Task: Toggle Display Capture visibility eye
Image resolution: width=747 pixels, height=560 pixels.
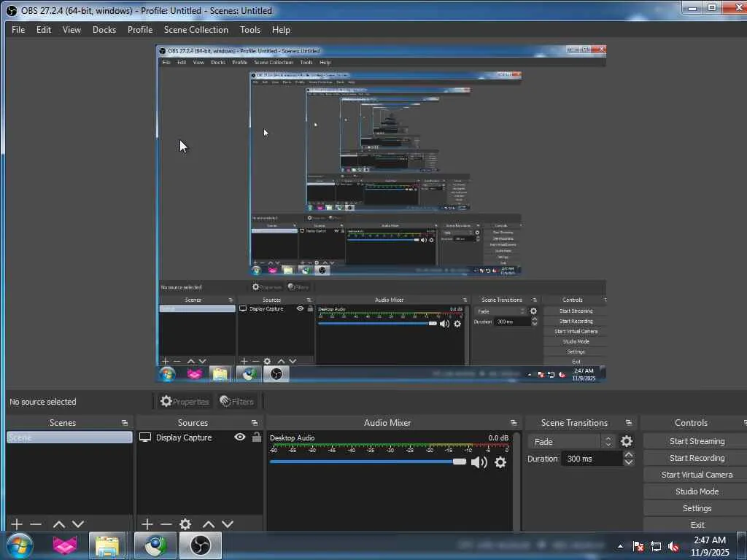Action: pyautogui.click(x=240, y=437)
